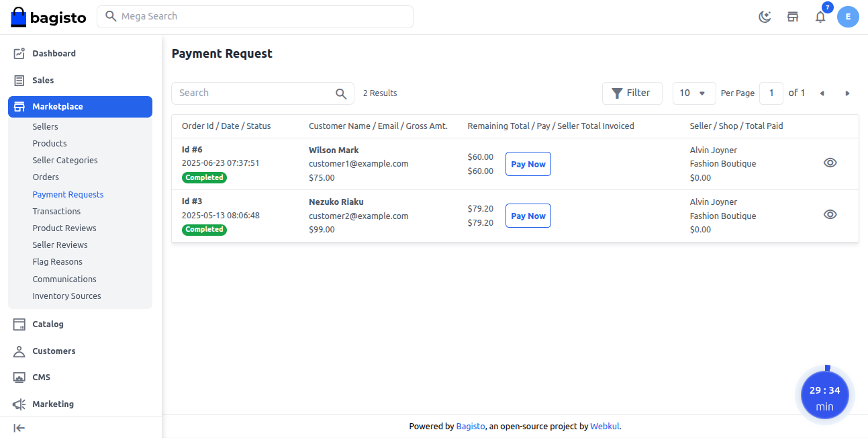Follow the Webkul link in the footer
Screen dimensions: 868x438
(604, 426)
